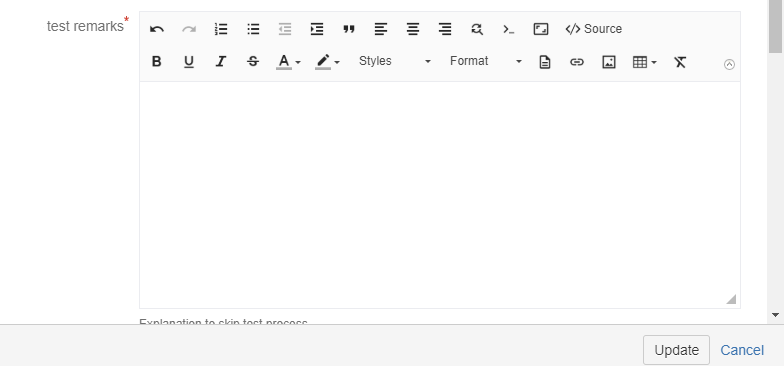Viewport: 784px width, 366px height.
Task: Decrease indent of the text
Action: 285,29
